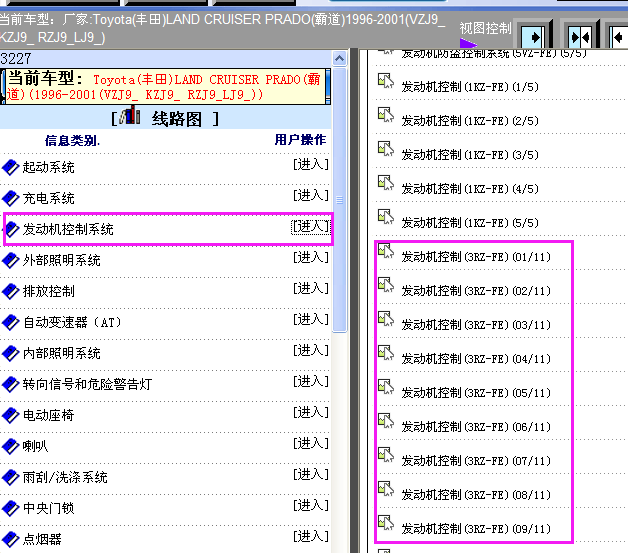Viewport: 628px width, 553px height.
Task: Click the book icon beside 雨刮/洗涤系统
Action: click(10, 477)
